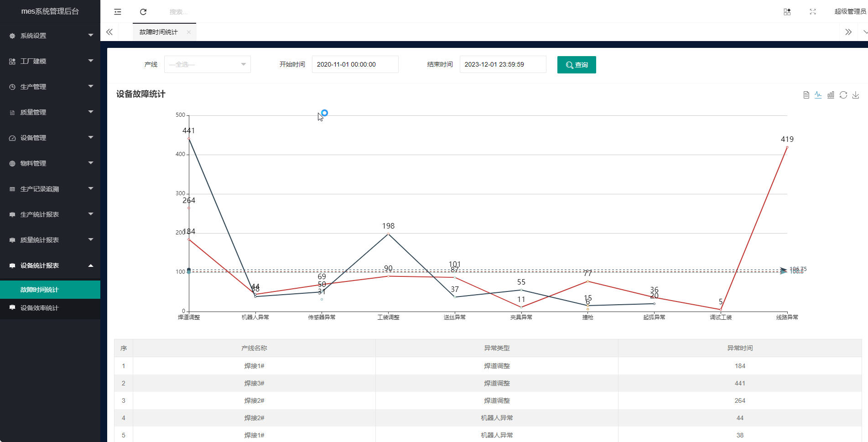
Task: Click the 生产管理 clock icon
Action: (x=12, y=87)
